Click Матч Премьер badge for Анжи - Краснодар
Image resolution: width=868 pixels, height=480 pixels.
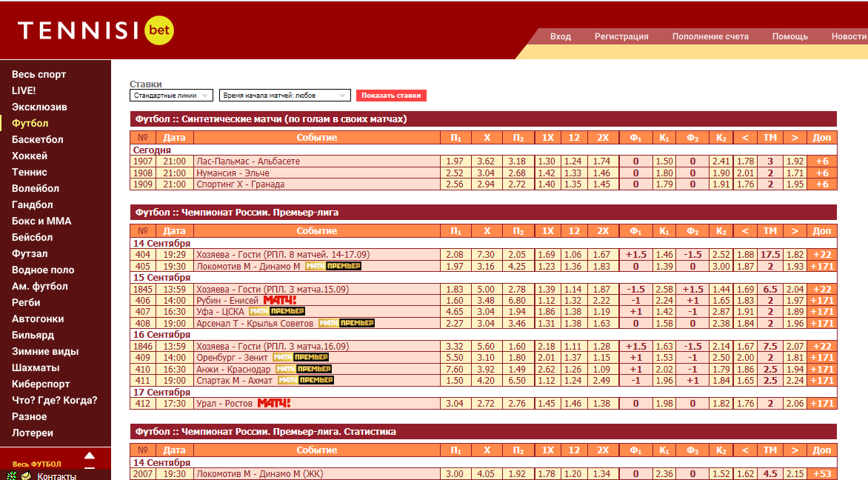click(x=304, y=370)
